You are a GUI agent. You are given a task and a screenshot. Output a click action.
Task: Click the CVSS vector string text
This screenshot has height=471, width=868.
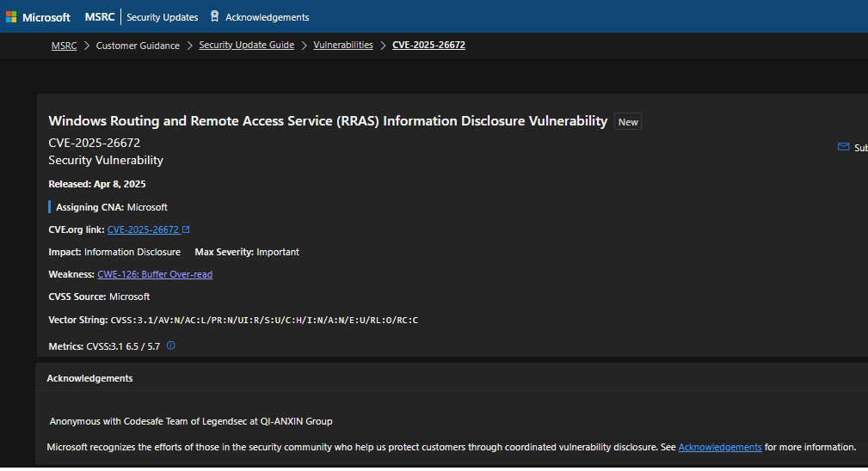click(x=264, y=320)
